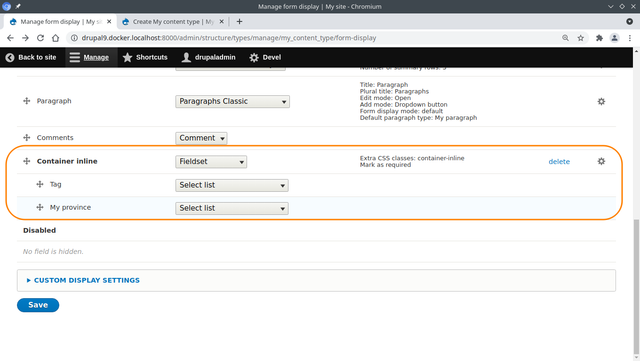Click the Tag row drag handle
The image size is (640, 361).
[40, 184]
